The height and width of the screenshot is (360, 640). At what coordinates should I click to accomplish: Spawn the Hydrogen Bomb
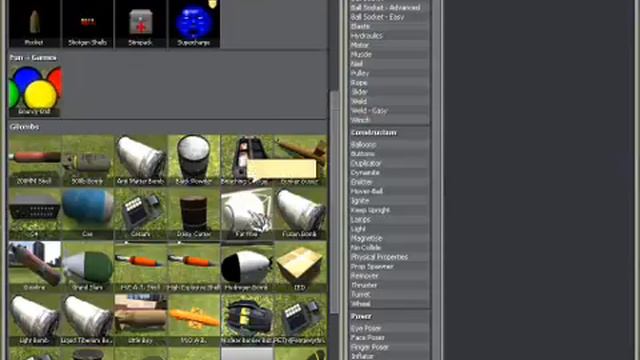pos(247,267)
